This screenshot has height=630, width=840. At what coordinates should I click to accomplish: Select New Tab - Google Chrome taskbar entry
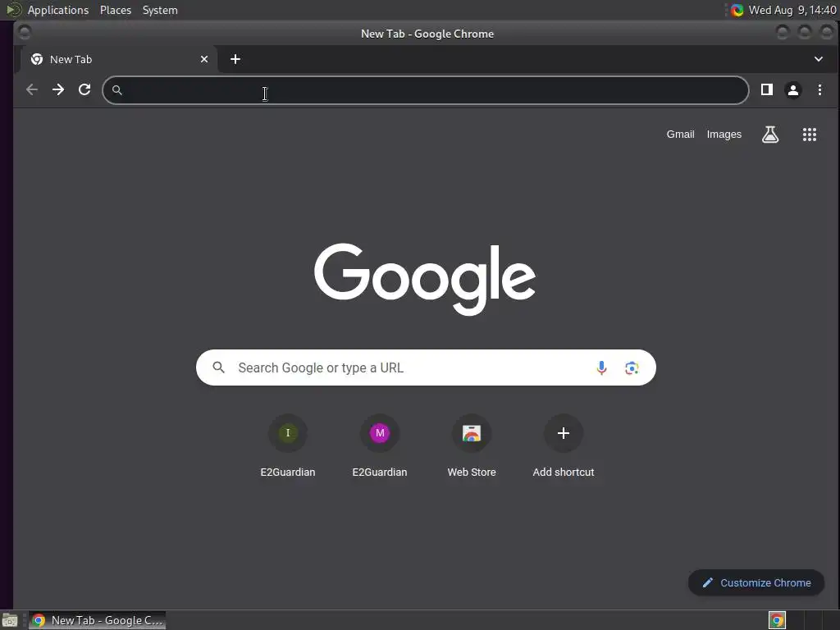[97, 620]
